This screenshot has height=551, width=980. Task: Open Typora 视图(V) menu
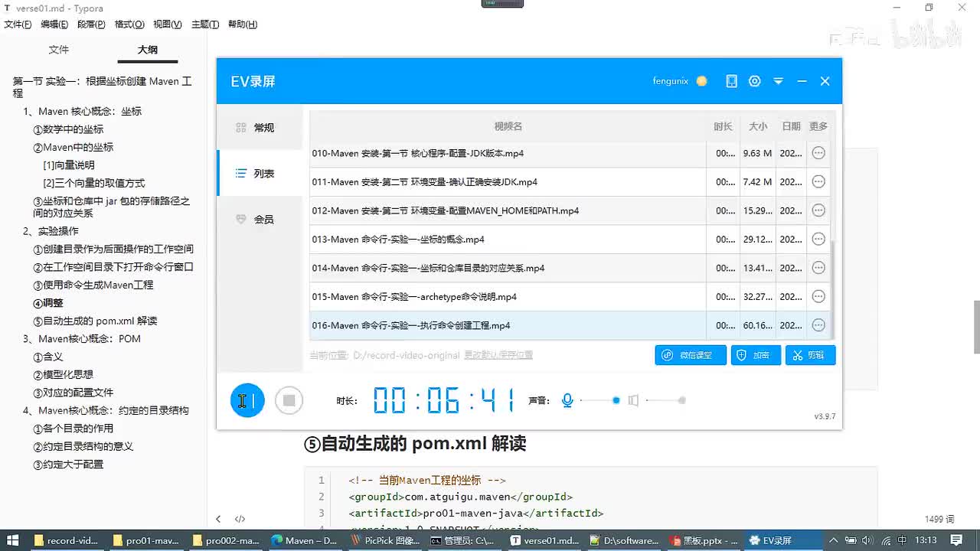point(168,24)
